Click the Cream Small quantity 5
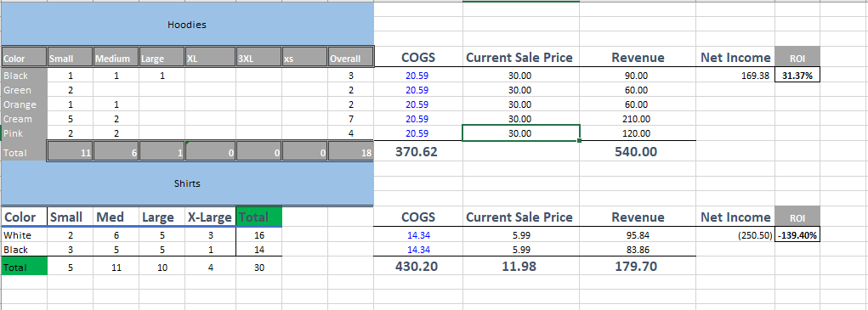 [x=70, y=119]
